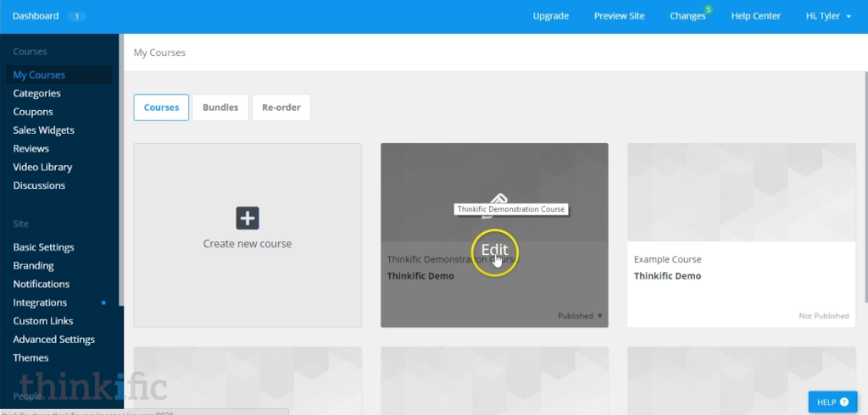Open Integrations in the sidebar
Screen dimensions: 868x415
pos(40,302)
